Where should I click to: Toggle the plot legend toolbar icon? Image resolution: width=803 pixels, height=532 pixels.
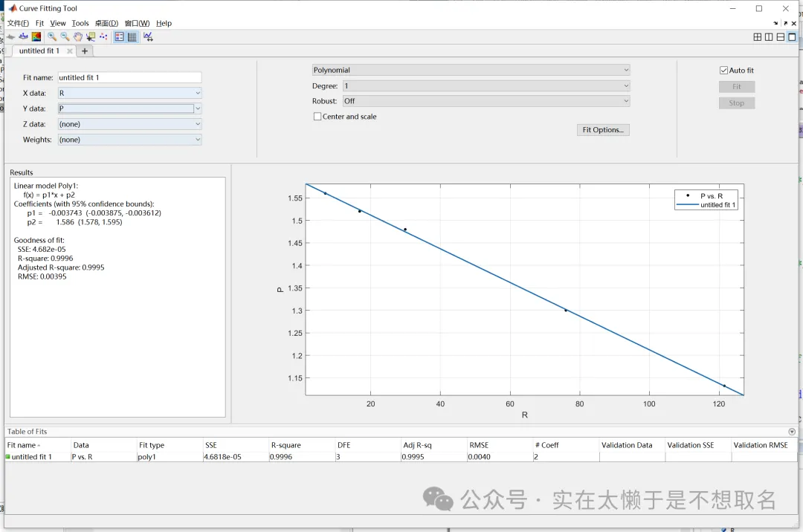point(119,36)
